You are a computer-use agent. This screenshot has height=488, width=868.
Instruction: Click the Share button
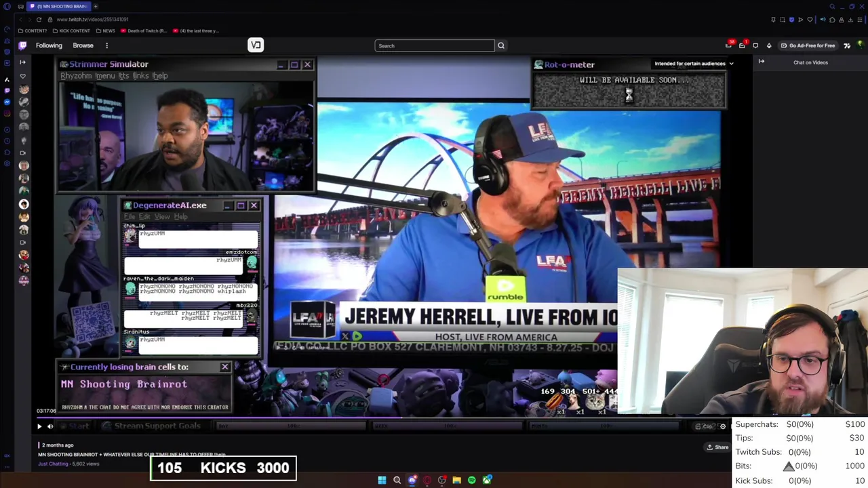[717, 447]
